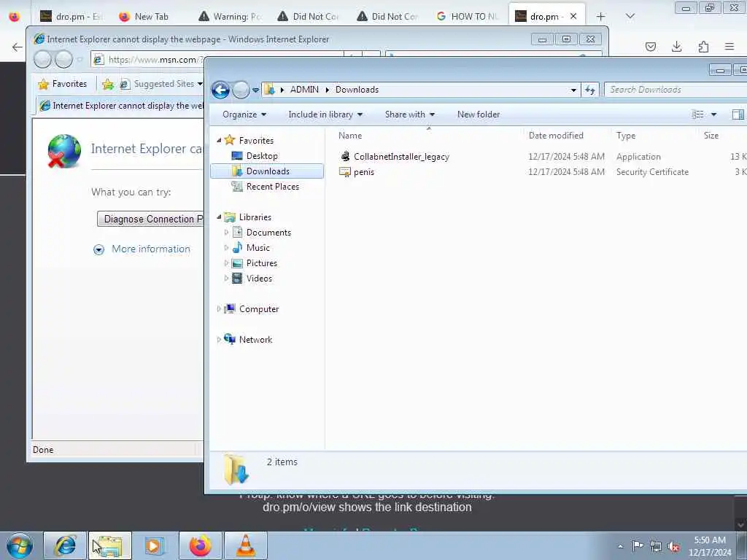Viewport: 747px width, 560px height.
Task: Change the view layout icon
Action: tap(697, 114)
